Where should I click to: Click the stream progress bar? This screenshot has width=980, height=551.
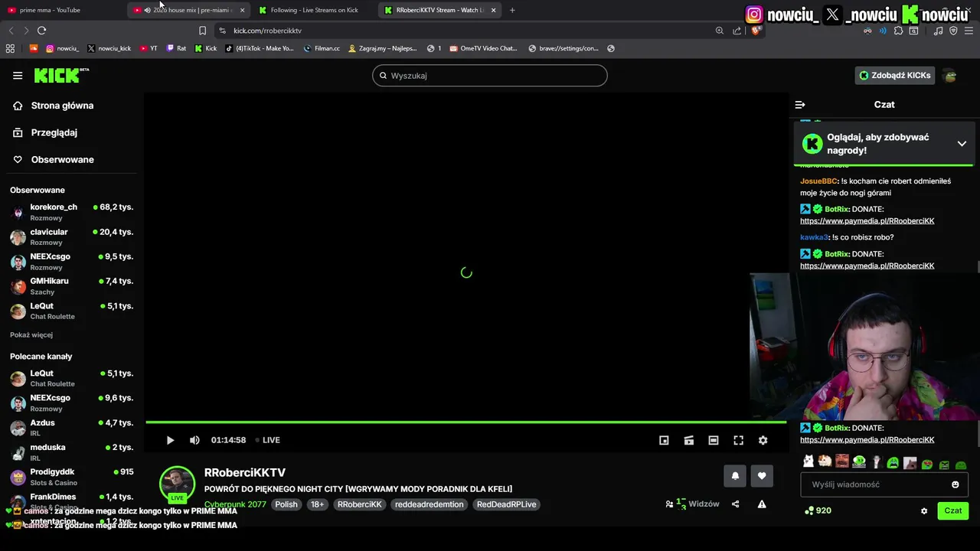[465, 422]
